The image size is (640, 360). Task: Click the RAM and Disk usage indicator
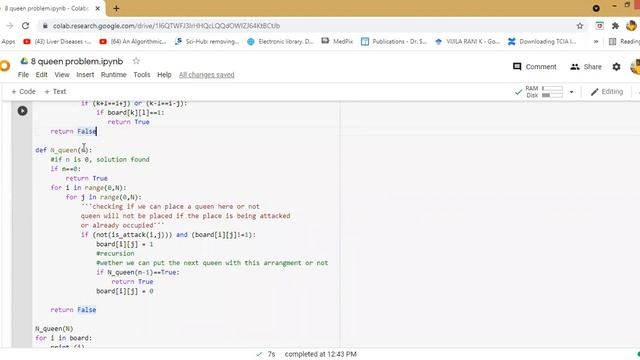point(544,92)
